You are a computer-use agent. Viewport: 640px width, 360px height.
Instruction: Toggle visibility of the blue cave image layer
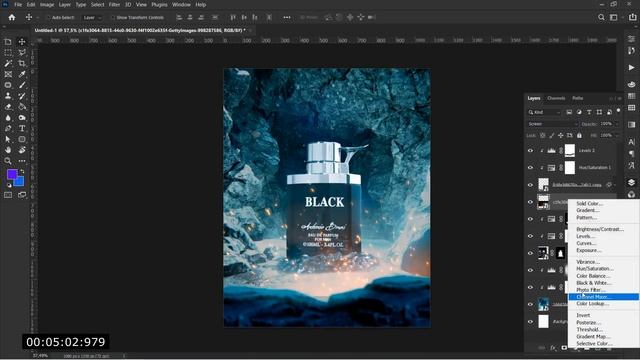(530, 304)
